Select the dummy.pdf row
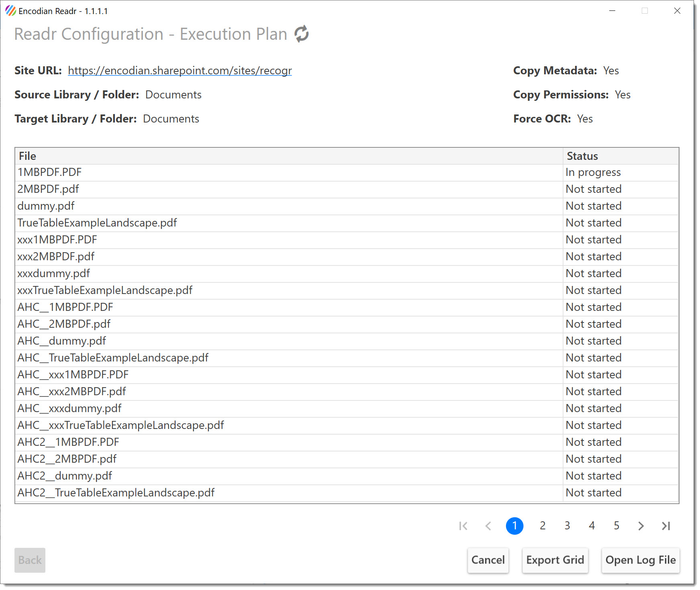 (x=347, y=206)
